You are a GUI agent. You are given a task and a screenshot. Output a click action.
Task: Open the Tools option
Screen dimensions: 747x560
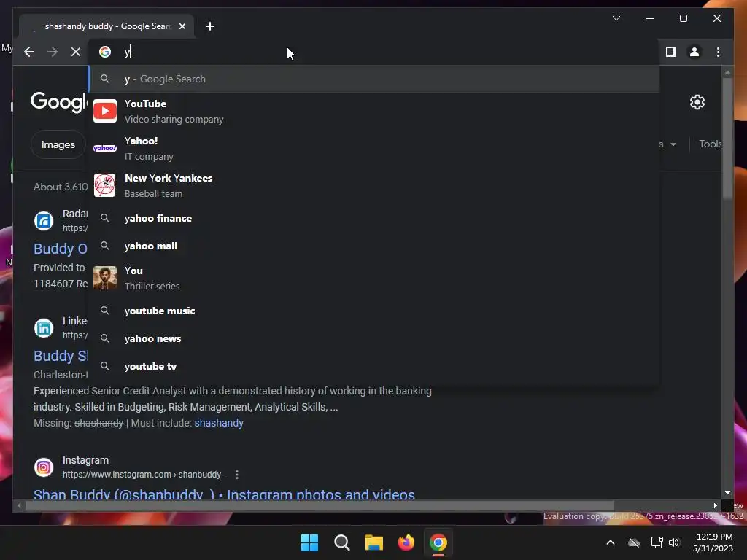tap(711, 144)
